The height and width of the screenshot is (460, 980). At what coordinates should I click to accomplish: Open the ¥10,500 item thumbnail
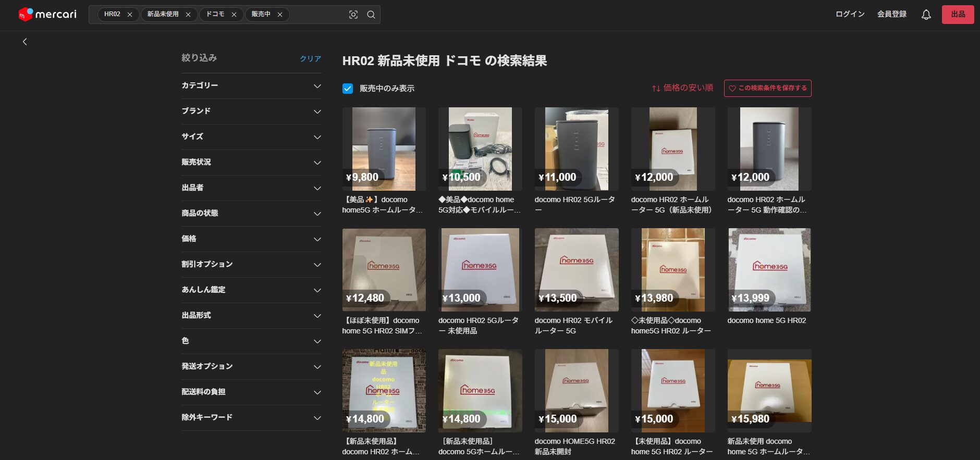pos(480,149)
